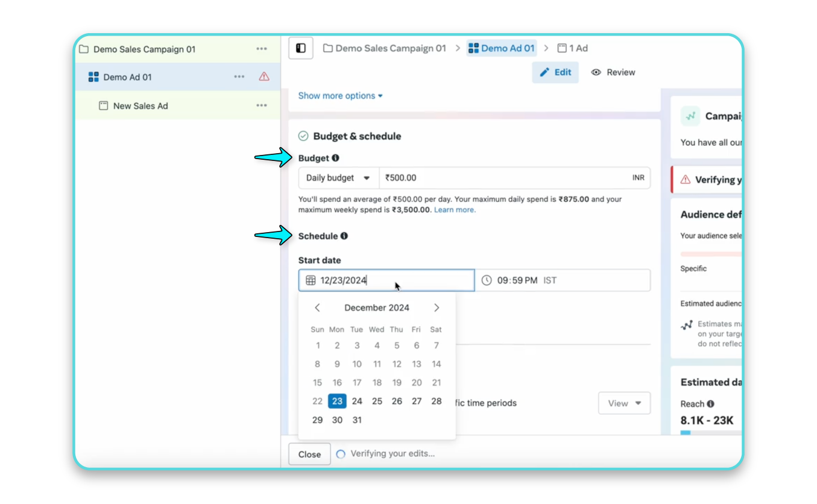
Task: Open the View dropdown
Action: tap(624, 403)
